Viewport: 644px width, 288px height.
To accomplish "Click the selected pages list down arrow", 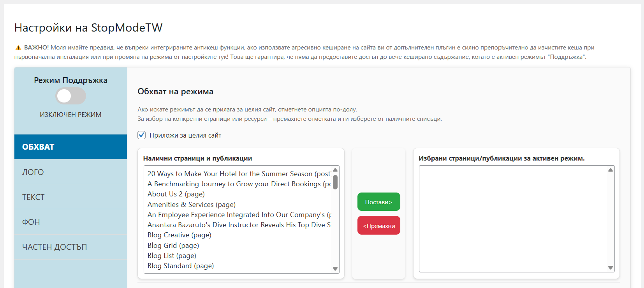I will [x=611, y=268].
